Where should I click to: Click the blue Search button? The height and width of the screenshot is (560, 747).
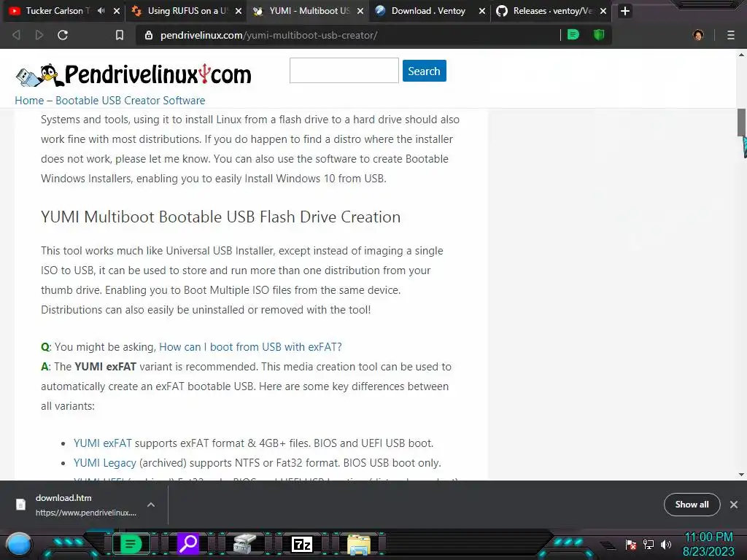tap(424, 71)
